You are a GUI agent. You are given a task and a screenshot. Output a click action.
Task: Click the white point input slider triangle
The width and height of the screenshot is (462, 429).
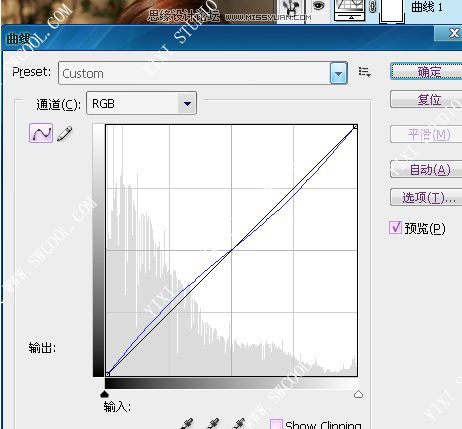pyautogui.click(x=358, y=394)
